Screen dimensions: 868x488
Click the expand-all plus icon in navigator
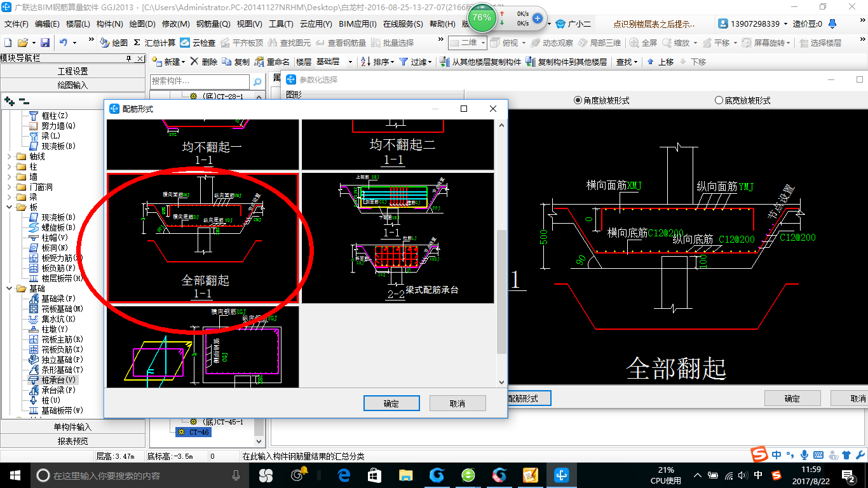point(9,101)
